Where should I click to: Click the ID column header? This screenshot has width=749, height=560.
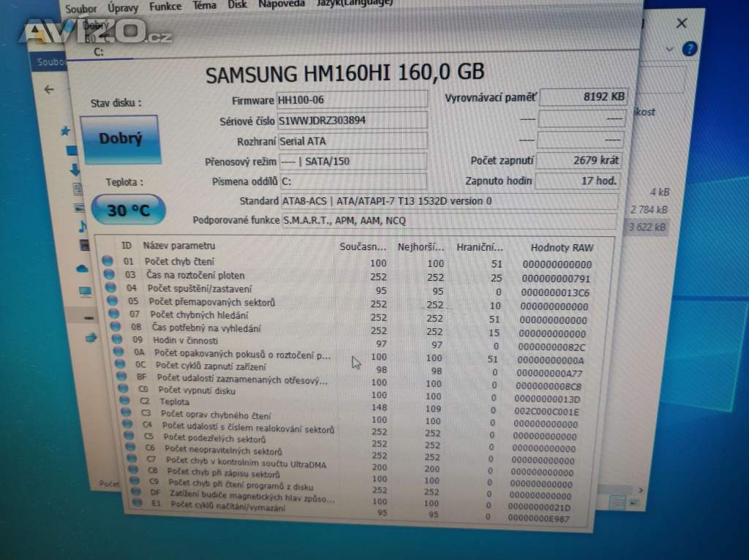point(126,246)
